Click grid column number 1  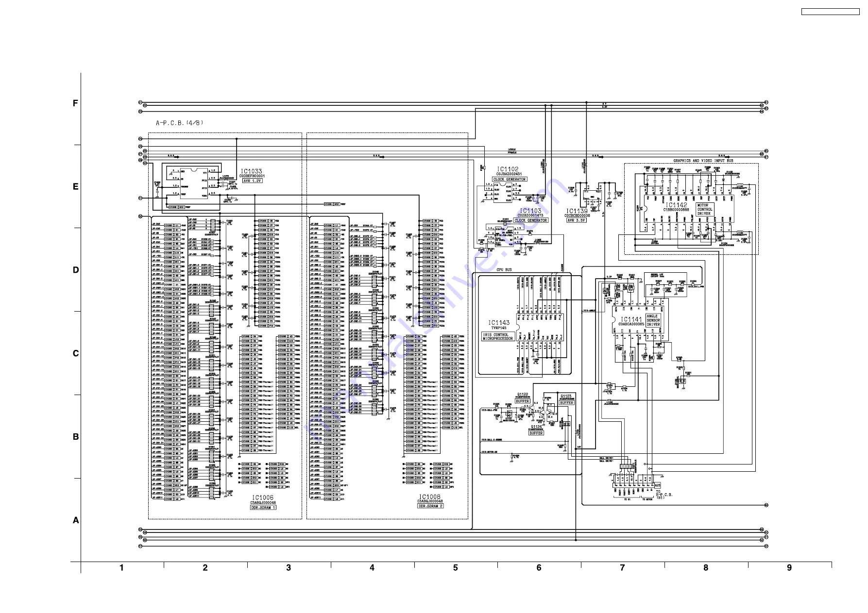click(x=122, y=568)
